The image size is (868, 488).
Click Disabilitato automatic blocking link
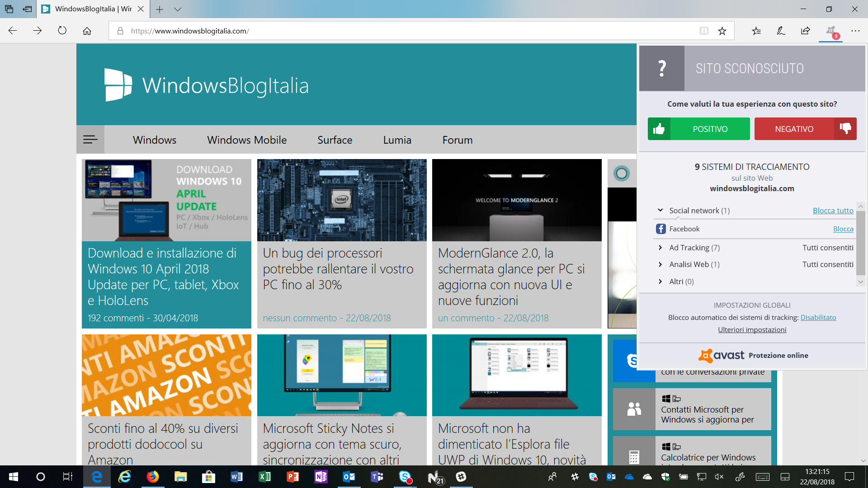pos(818,318)
